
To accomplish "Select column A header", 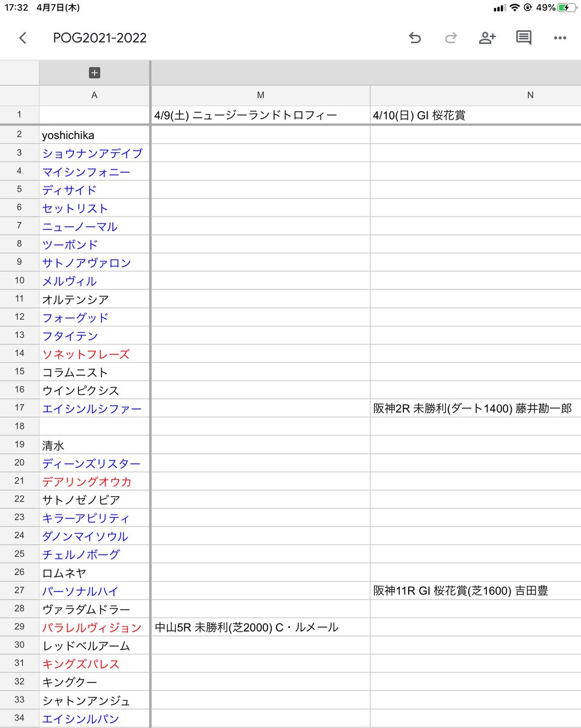I will point(94,95).
